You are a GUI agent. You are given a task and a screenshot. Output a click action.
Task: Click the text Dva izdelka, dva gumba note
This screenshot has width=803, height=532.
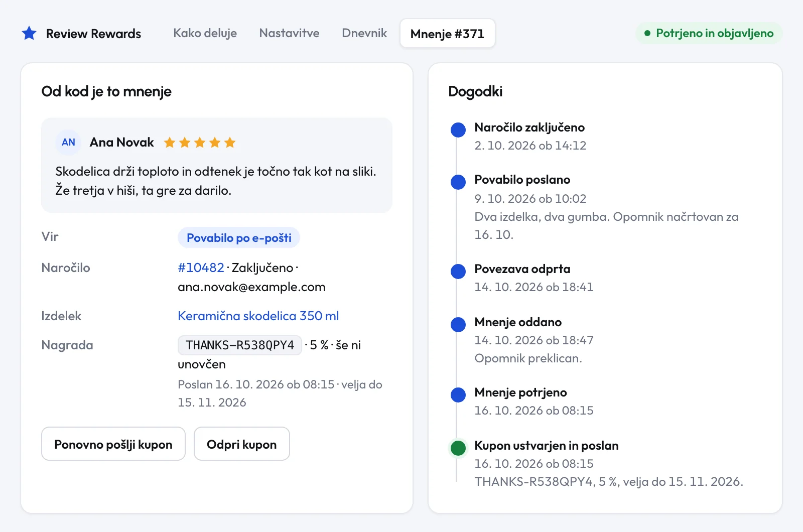pos(606,226)
